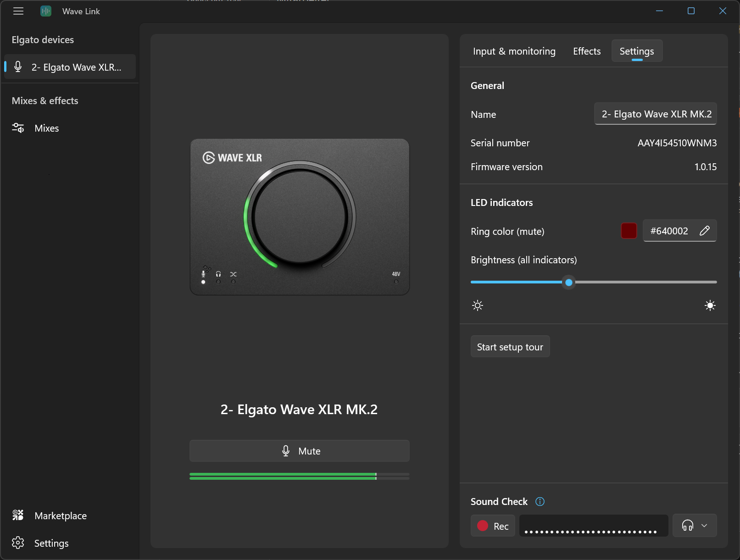Click the low brightness sun icon
Screen dimensions: 740x560
coord(478,305)
